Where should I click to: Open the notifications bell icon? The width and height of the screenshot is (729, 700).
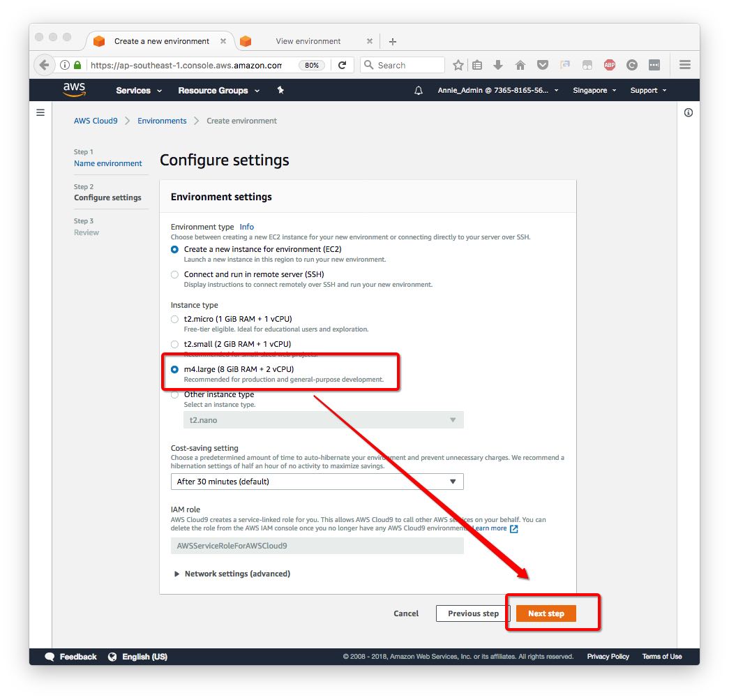[x=419, y=90]
